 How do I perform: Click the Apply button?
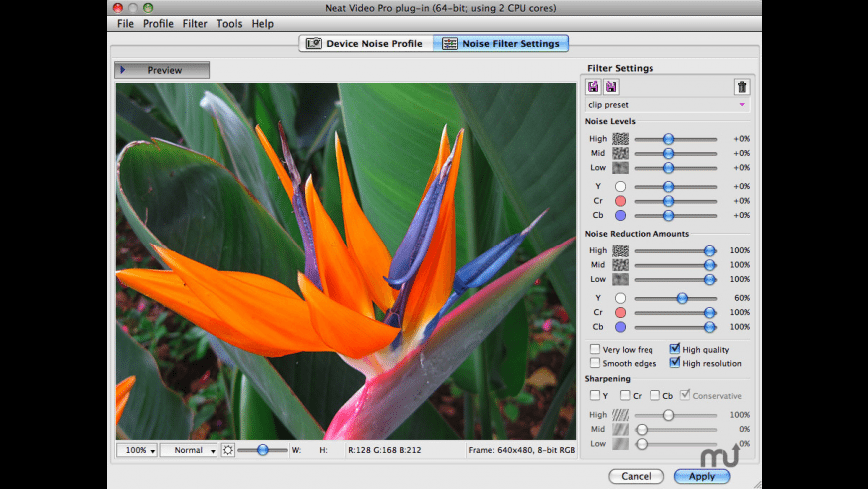[702, 476]
